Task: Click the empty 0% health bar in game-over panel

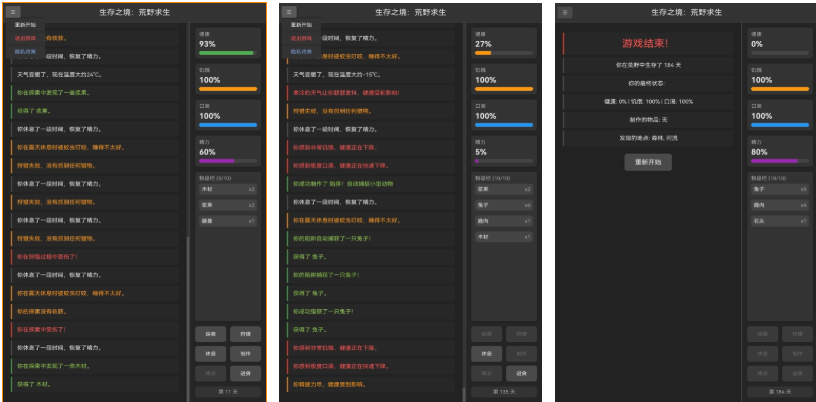Action: tap(780, 53)
